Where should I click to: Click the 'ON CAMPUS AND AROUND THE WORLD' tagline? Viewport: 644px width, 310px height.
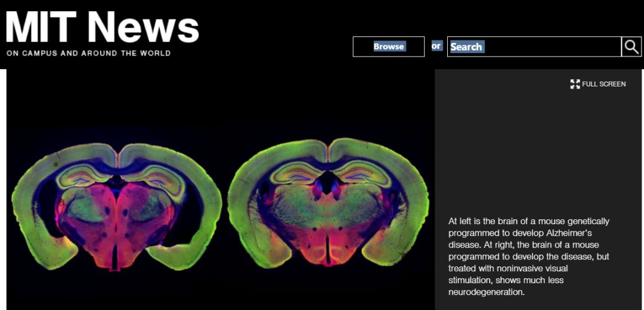point(88,54)
